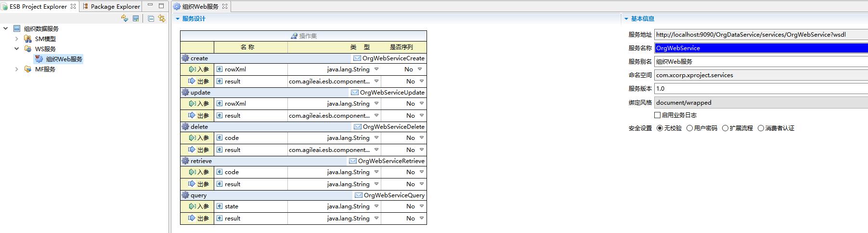Click the 命名空间 field
The height and width of the screenshot is (233, 868).
click(x=761, y=75)
